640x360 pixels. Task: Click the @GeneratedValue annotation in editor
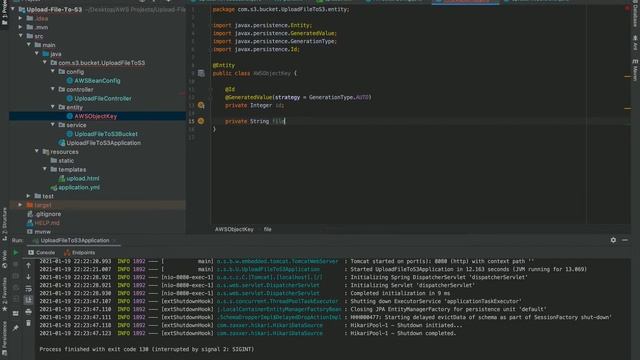point(248,97)
